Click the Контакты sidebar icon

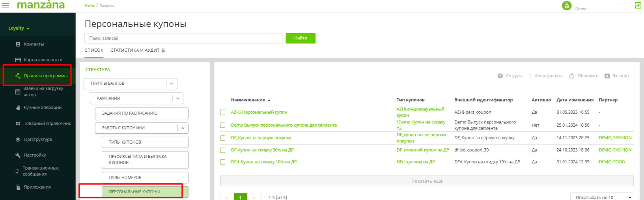pyautogui.click(x=18, y=44)
